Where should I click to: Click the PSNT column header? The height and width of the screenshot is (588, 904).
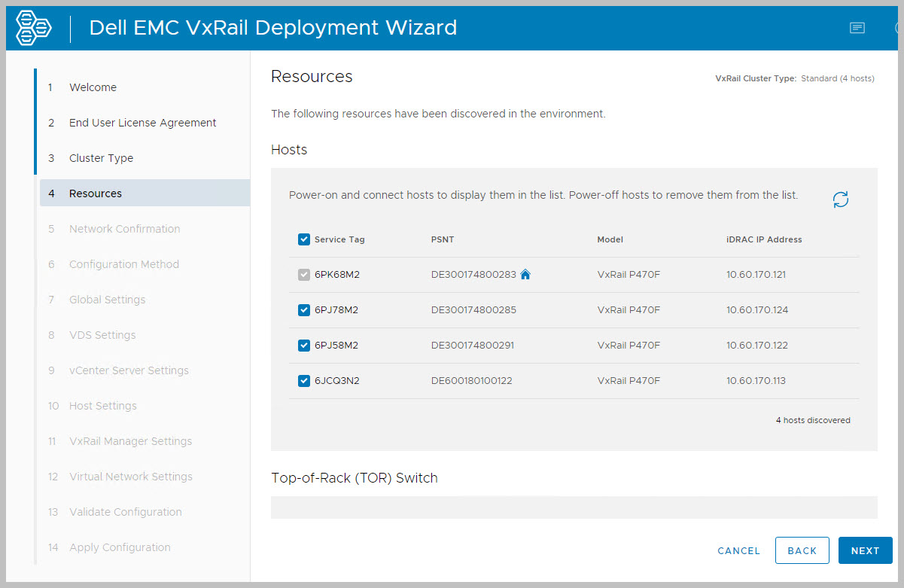point(443,239)
